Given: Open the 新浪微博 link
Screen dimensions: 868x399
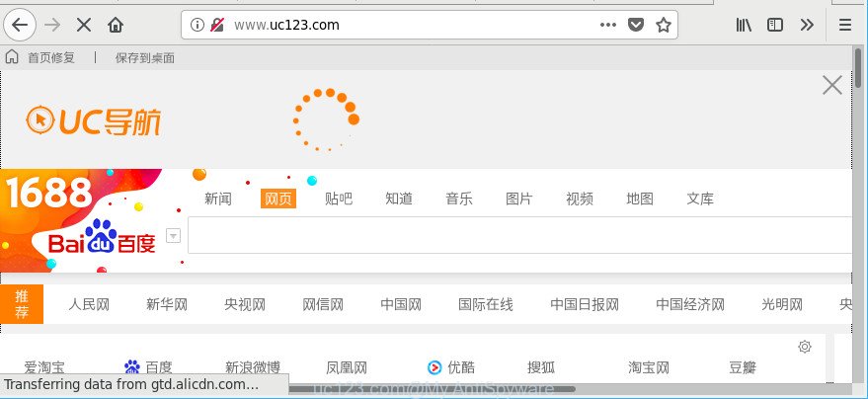Looking at the screenshot, I should pos(253,367).
